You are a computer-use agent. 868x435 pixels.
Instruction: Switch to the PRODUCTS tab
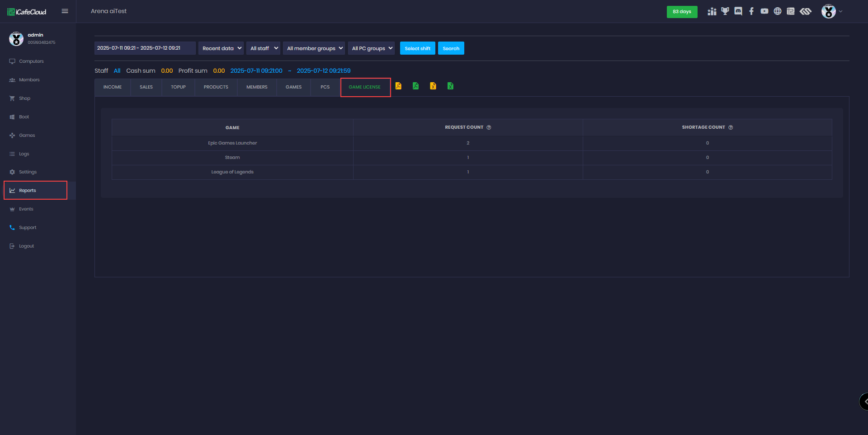(x=216, y=87)
